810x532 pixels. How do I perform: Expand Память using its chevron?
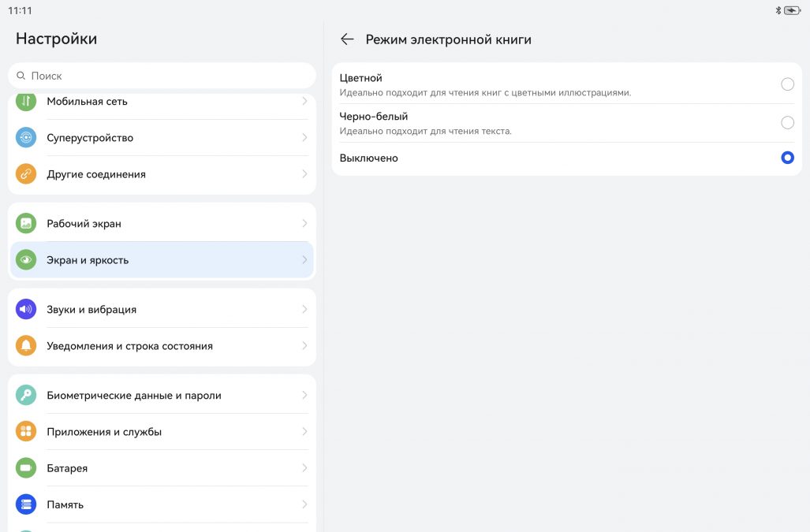[304, 504]
